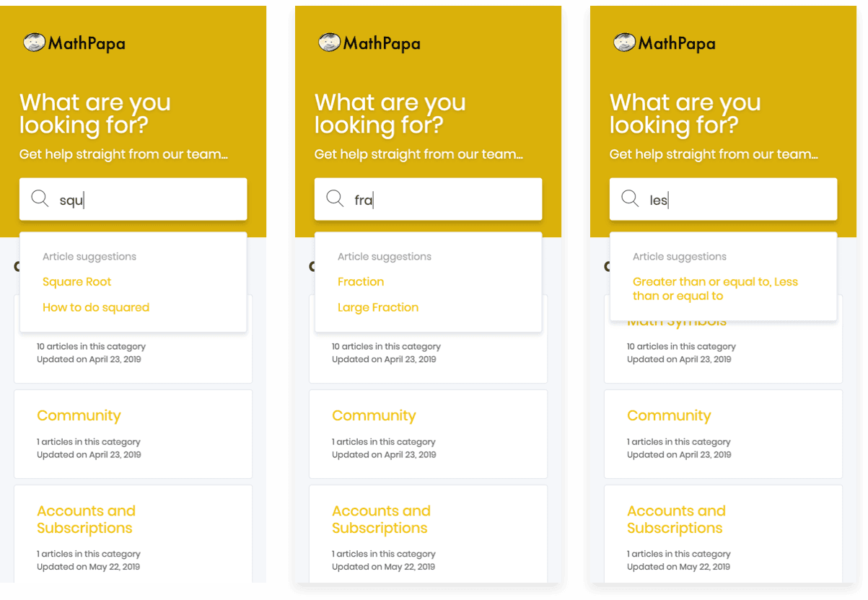Open the 'How to do squared' suggestion
This screenshot has height=600, width=868.
click(96, 306)
